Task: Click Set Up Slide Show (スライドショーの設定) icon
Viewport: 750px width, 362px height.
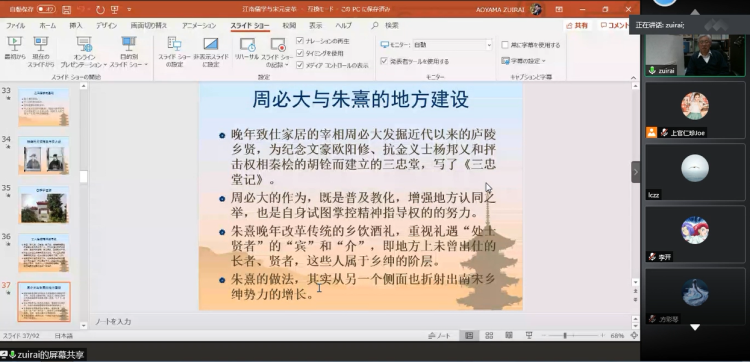Action: coord(175,44)
